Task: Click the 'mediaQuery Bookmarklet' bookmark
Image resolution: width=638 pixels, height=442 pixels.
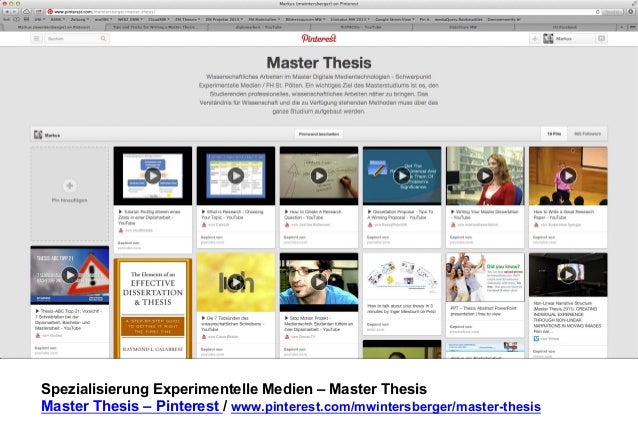Action: tap(458, 20)
